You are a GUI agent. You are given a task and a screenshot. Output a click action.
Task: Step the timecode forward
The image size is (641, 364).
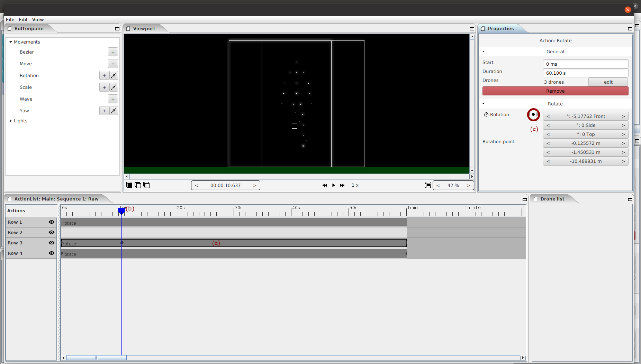tap(255, 185)
